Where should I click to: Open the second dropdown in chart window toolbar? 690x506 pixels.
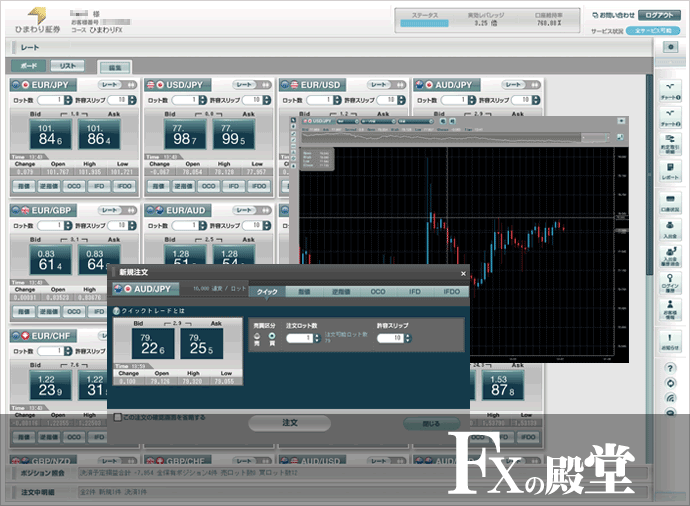pos(378,121)
